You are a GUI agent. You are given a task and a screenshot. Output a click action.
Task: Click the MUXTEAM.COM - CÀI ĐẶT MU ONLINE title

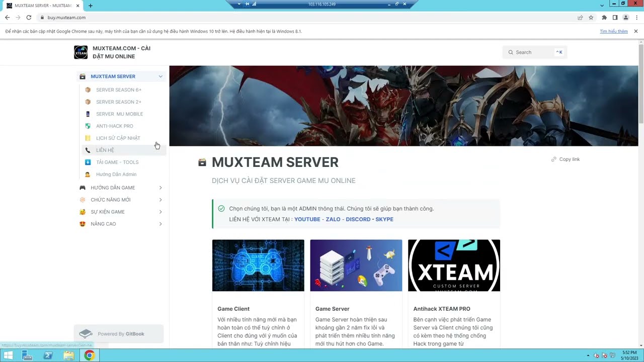tap(121, 52)
